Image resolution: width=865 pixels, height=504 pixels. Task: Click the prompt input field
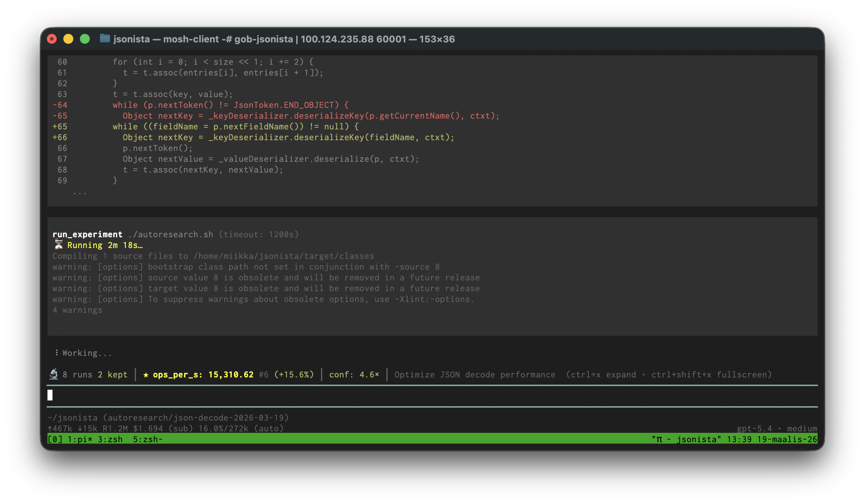point(431,395)
